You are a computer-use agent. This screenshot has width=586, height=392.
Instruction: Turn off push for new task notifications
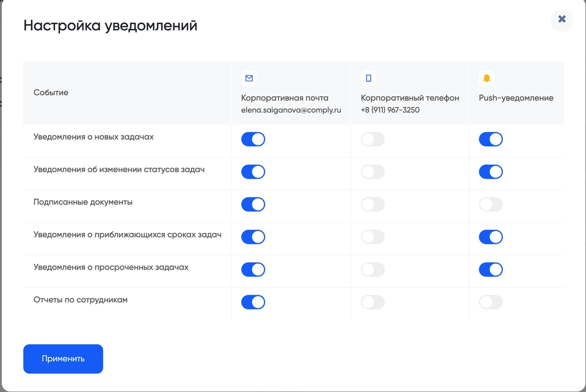tap(490, 139)
